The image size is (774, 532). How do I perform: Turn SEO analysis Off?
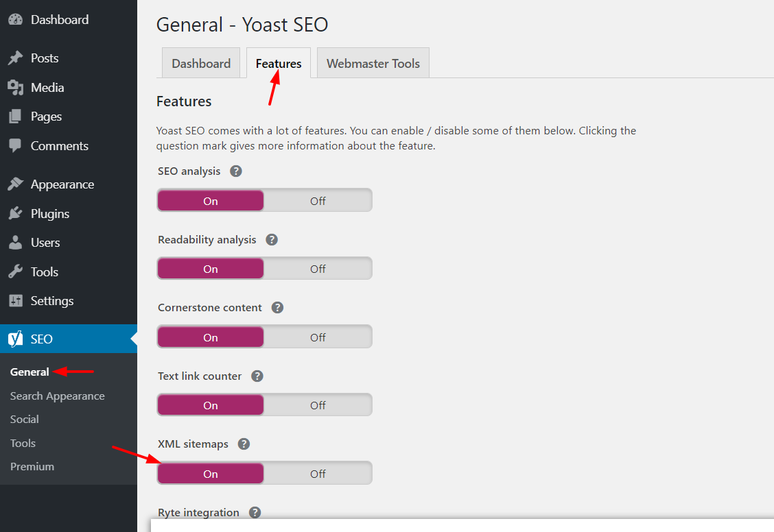coord(318,201)
